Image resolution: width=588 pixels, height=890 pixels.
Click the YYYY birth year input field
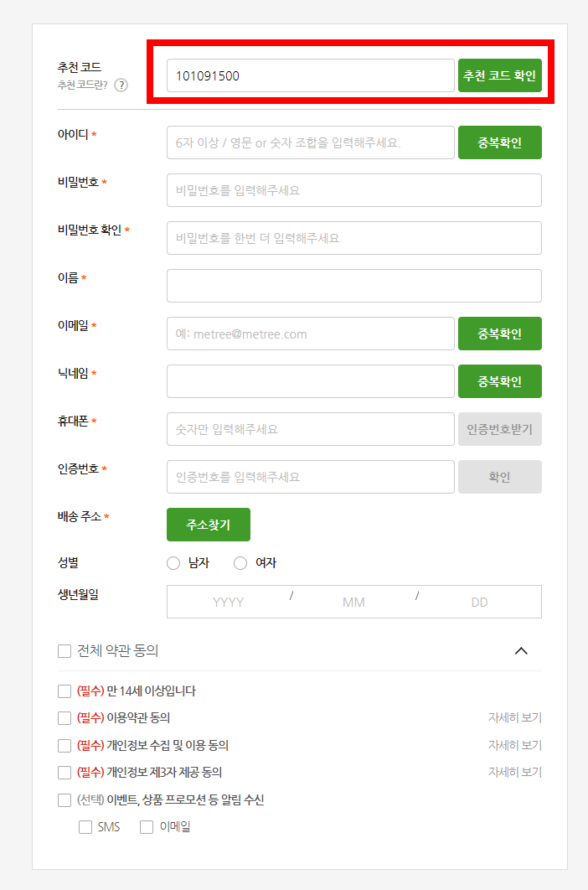[x=226, y=601]
